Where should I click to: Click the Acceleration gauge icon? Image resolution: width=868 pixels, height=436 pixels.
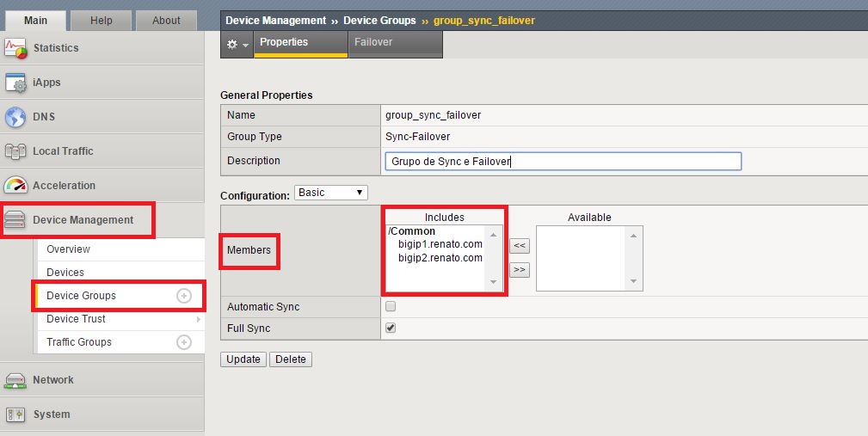pos(16,186)
